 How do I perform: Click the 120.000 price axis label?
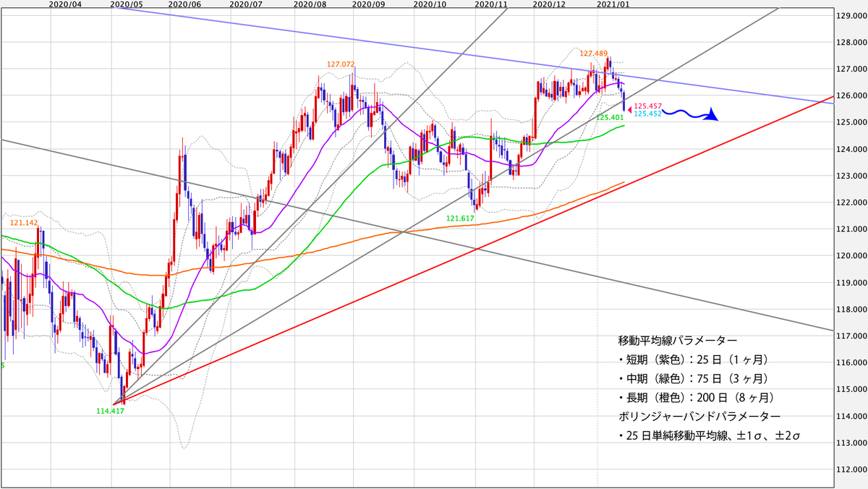point(852,255)
